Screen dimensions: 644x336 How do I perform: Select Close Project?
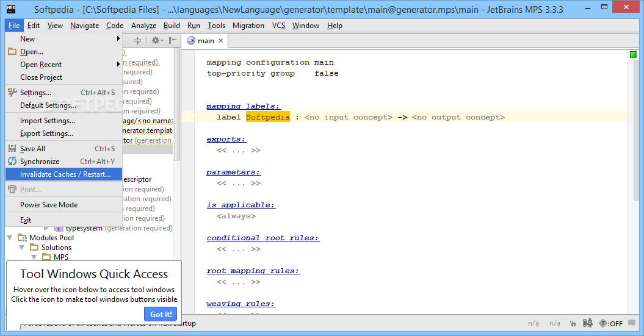(x=63, y=77)
